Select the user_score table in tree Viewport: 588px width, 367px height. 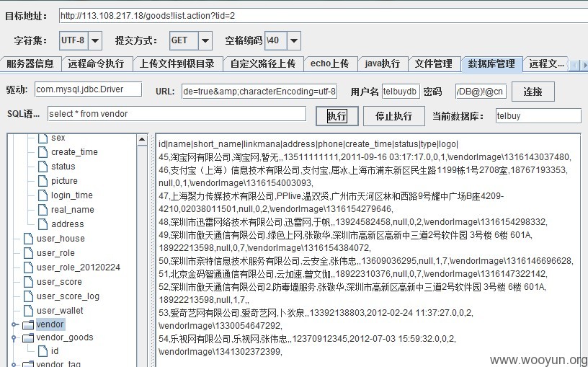(59, 281)
